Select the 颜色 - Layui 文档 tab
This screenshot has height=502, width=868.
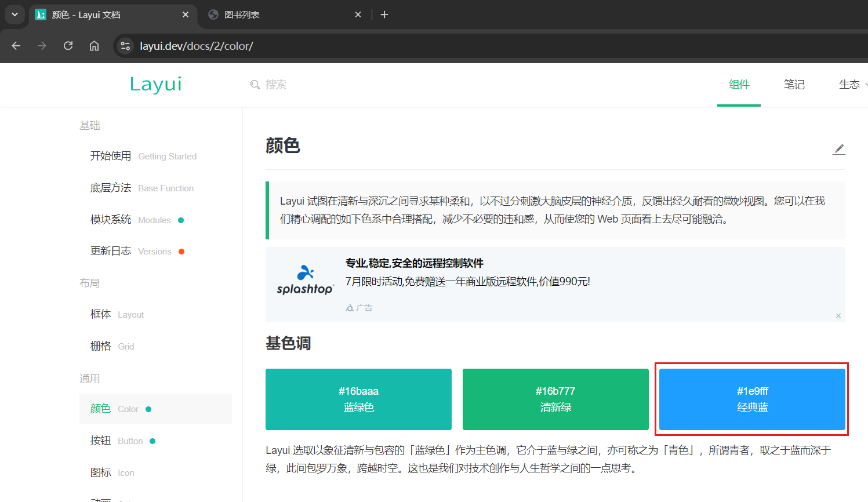(112, 14)
